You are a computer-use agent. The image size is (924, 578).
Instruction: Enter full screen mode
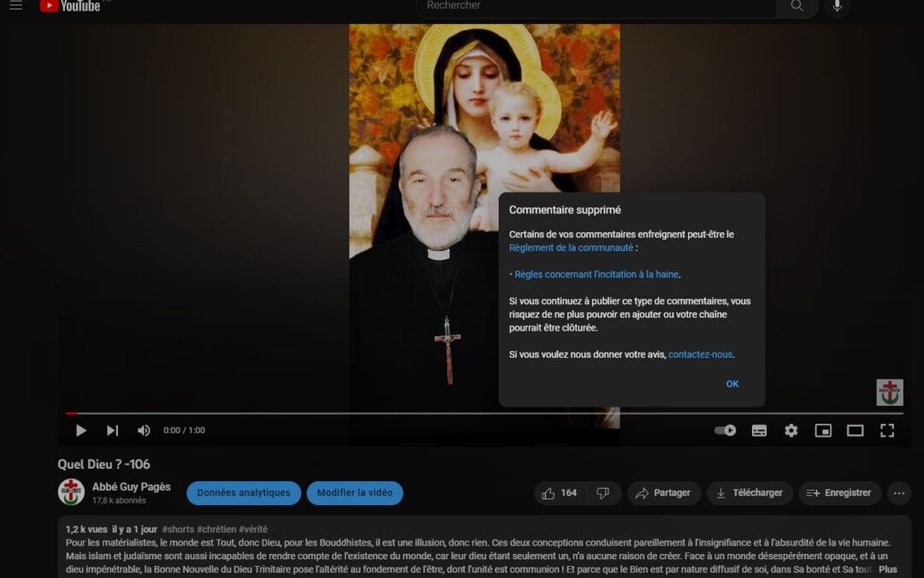(x=887, y=431)
